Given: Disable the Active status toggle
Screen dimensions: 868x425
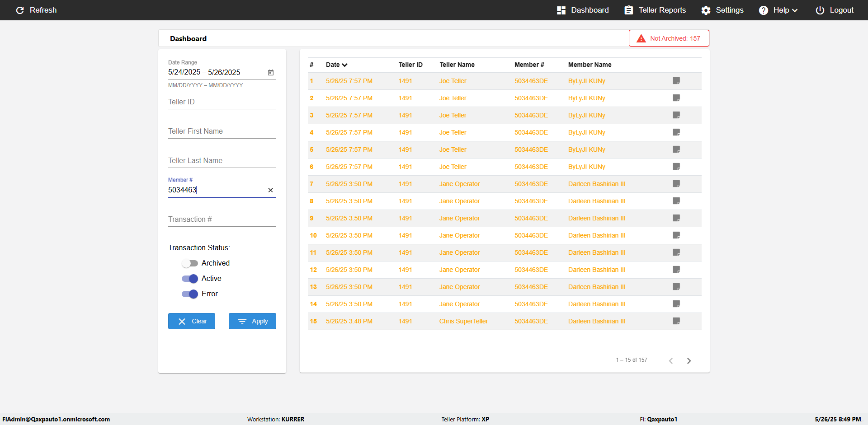Looking at the screenshot, I should [190, 279].
